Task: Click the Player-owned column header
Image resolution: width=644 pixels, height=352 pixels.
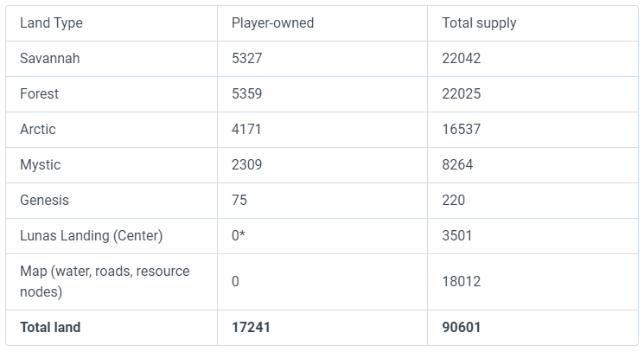Action: pos(272,23)
